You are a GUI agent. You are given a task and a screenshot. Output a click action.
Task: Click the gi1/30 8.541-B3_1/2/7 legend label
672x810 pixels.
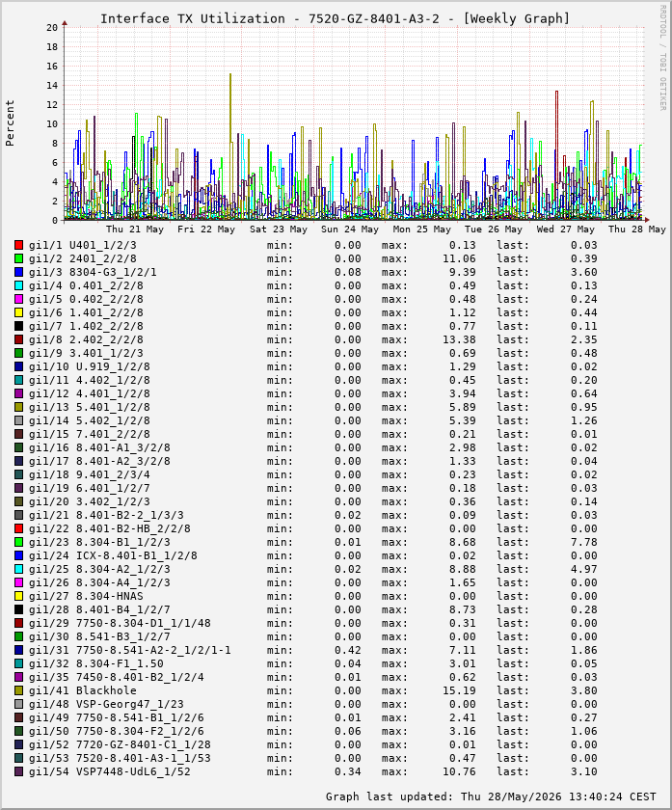[x=99, y=636]
